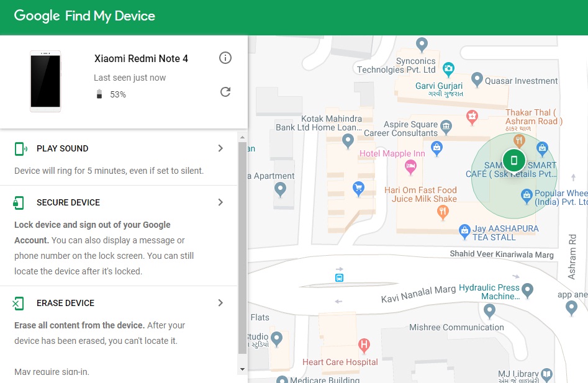Click the Kotak Mahindra Bank map pin
Image resolution: width=588 pixels, height=383 pixels.
[x=348, y=141]
